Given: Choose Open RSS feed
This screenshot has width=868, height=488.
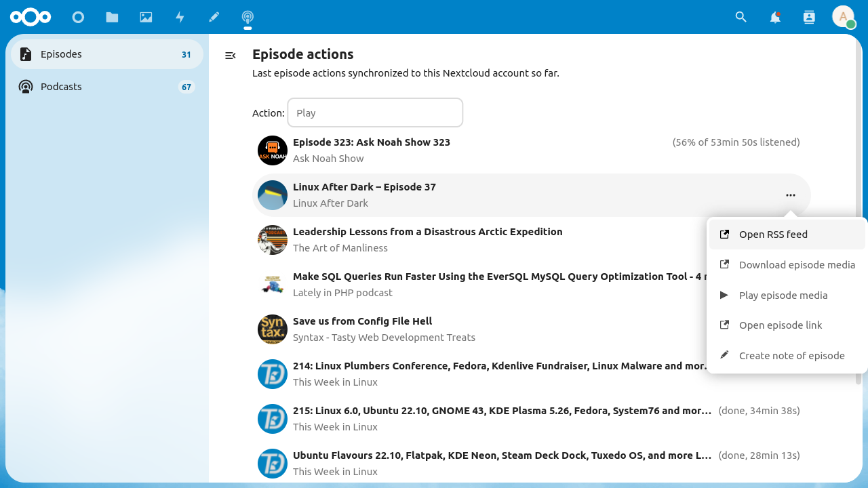Looking at the screenshot, I should pos(787,235).
